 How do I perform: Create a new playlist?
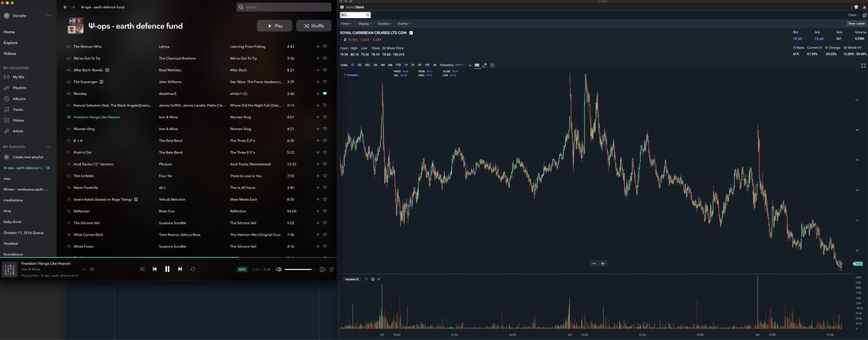point(27,157)
